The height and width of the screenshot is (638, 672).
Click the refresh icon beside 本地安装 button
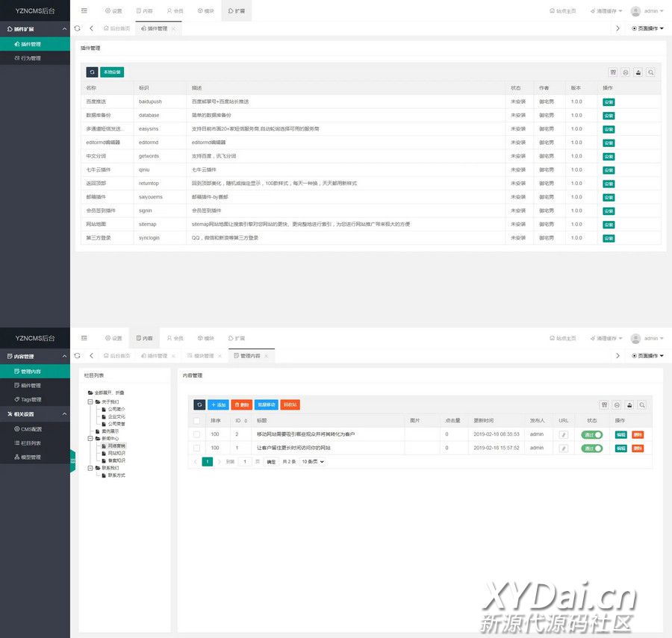[x=92, y=72]
